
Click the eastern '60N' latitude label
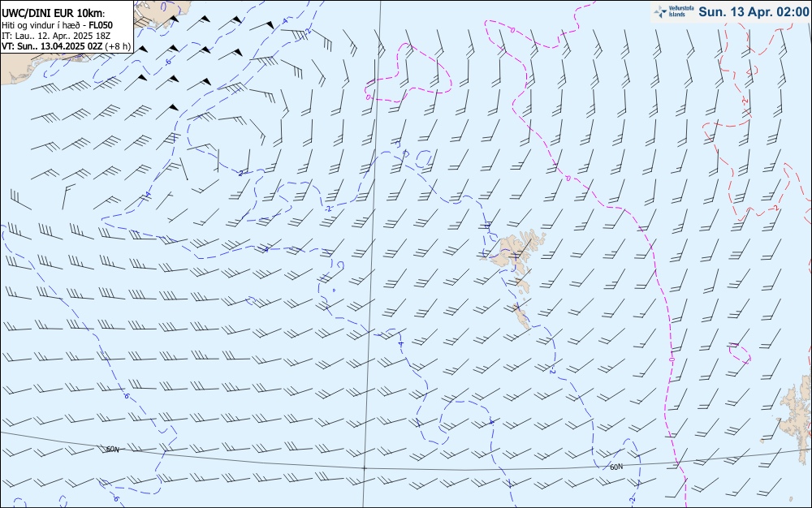pos(616,467)
